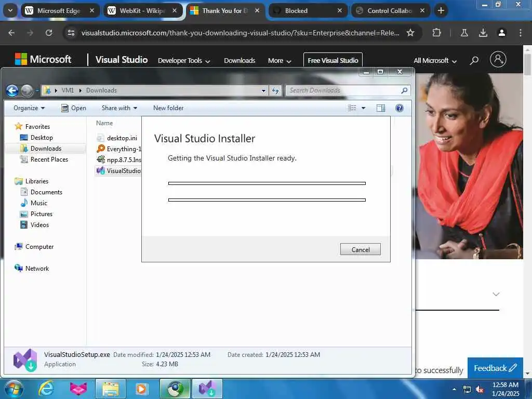Screen dimensions: 532x399
Task: Click VM1 in the Explorer address path
Action: pos(68,90)
